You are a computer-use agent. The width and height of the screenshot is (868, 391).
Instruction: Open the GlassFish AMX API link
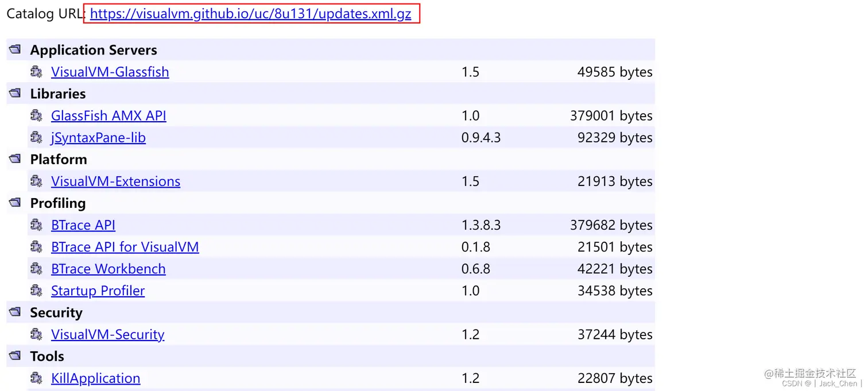click(108, 115)
